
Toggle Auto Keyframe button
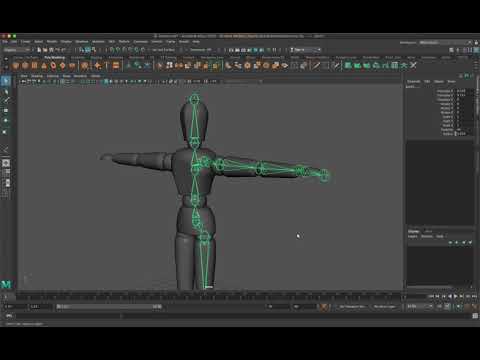click(x=459, y=307)
